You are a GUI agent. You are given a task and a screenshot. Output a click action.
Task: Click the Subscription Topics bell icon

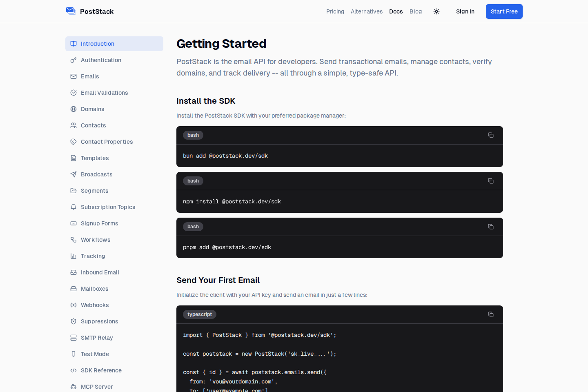pos(73,207)
